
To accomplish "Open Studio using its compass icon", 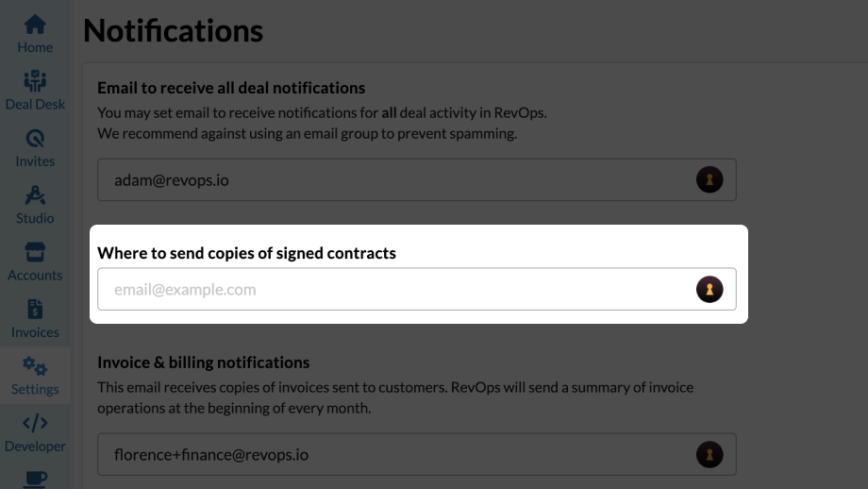I will (x=35, y=195).
